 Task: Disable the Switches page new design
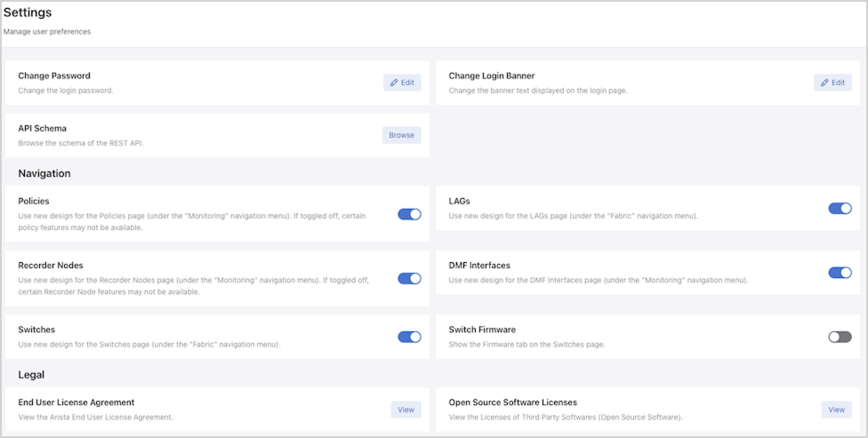point(409,337)
